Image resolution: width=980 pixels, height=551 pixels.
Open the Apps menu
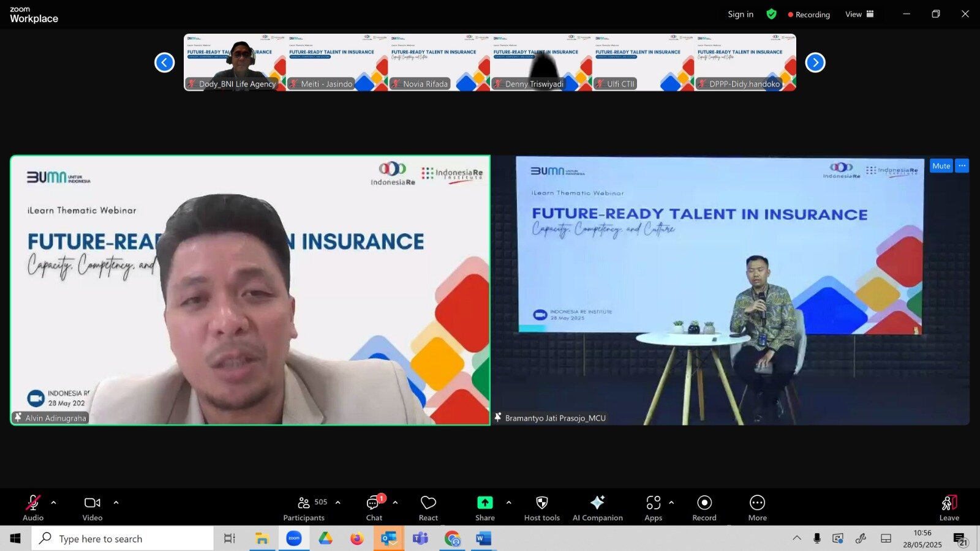[654, 508]
